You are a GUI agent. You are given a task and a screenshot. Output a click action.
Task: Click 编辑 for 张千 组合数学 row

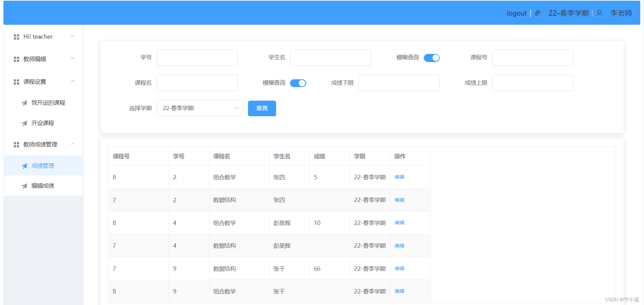point(399,291)
